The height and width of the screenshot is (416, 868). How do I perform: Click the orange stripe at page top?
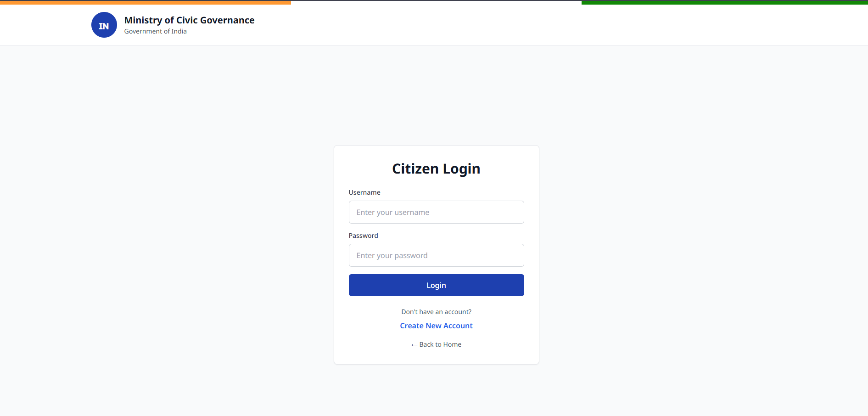tap(138, 2)
